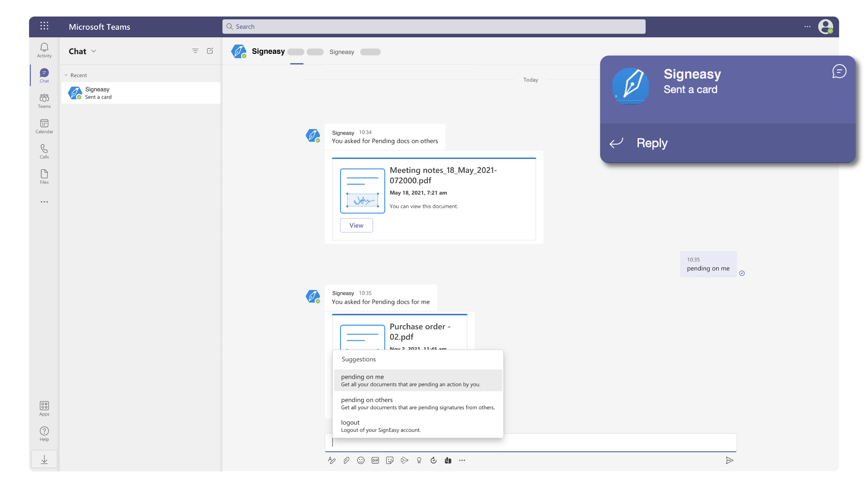Send the message using the send arrow
This screenshot has width=868, height=488.
[x=730, y=460]
